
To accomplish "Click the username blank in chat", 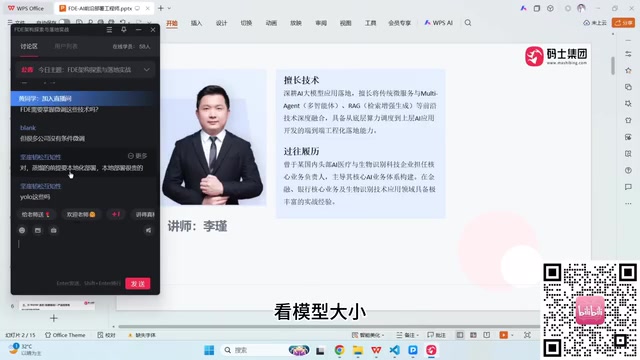I will pos(28,128).
